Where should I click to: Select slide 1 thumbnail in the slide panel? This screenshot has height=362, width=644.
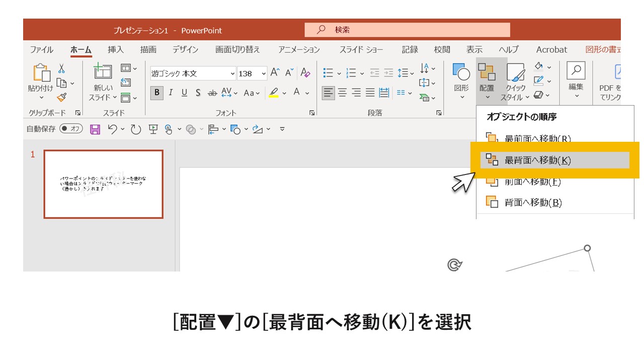[103, 185]
